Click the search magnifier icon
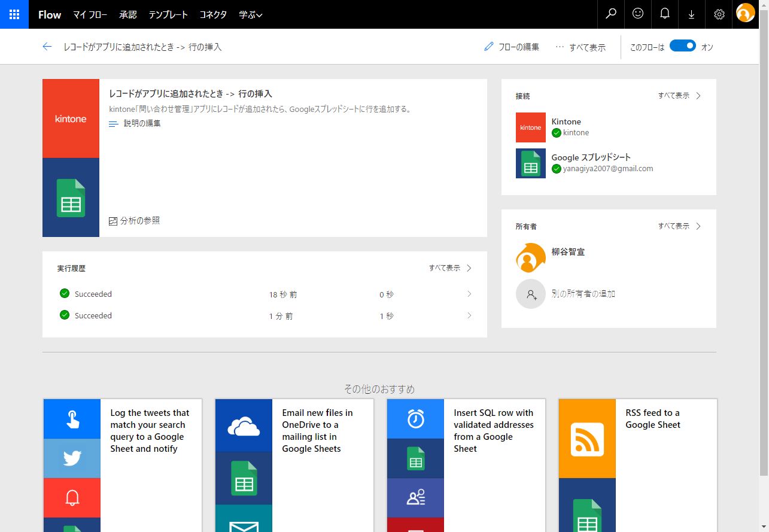 (x=611, y=14)
